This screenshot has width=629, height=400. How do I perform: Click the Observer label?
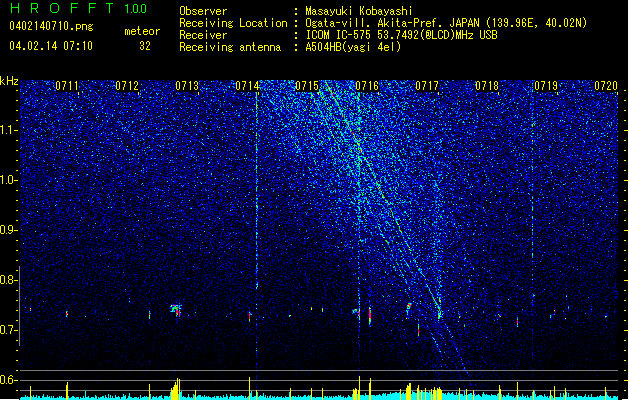tap(203, 11)
